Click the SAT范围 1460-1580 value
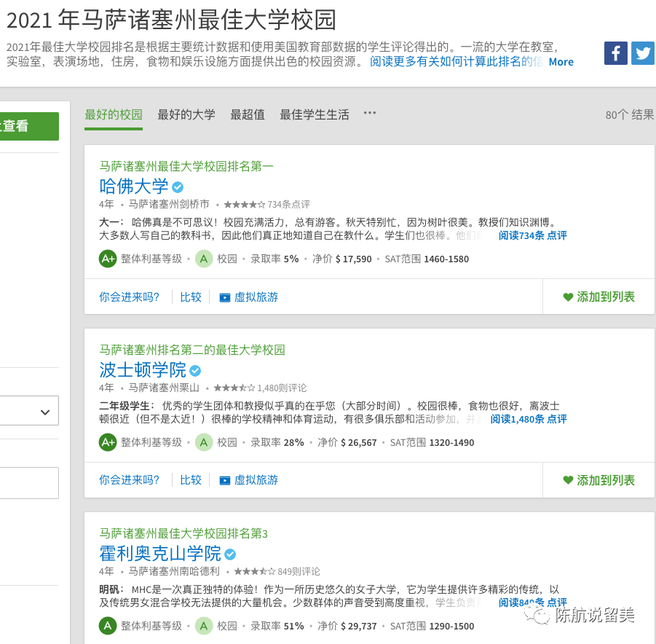The image size is (656, 644). pos(427,259)
